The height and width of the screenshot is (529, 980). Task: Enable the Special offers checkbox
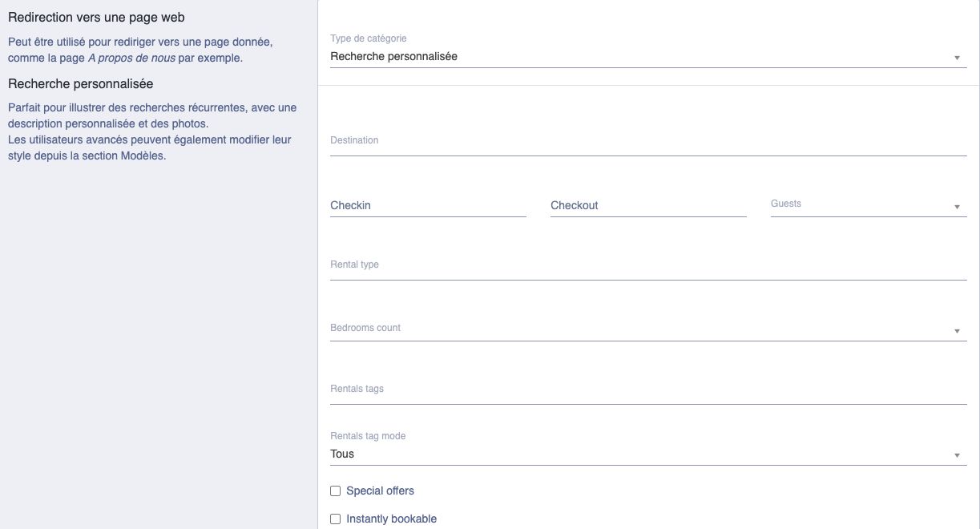pos(336,491)
